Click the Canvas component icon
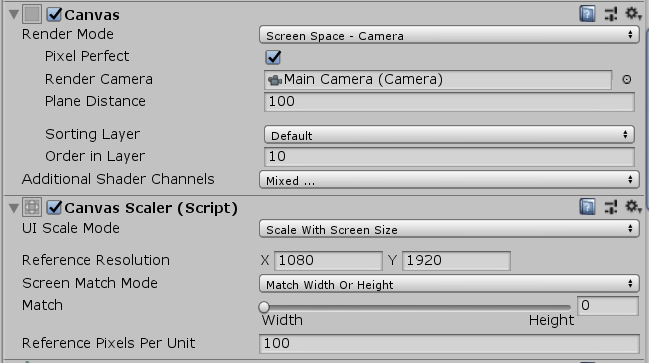Screen dimensions: 649x363 32,14
